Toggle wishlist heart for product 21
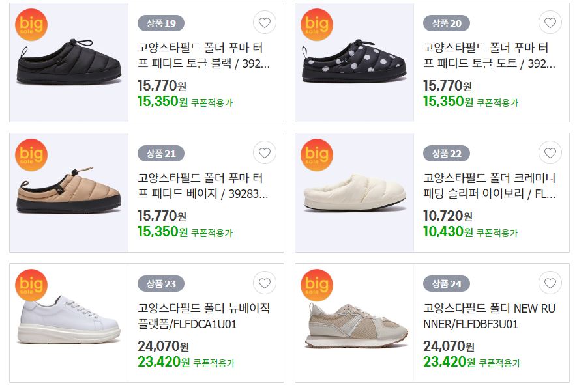 [x=265, y=153]
